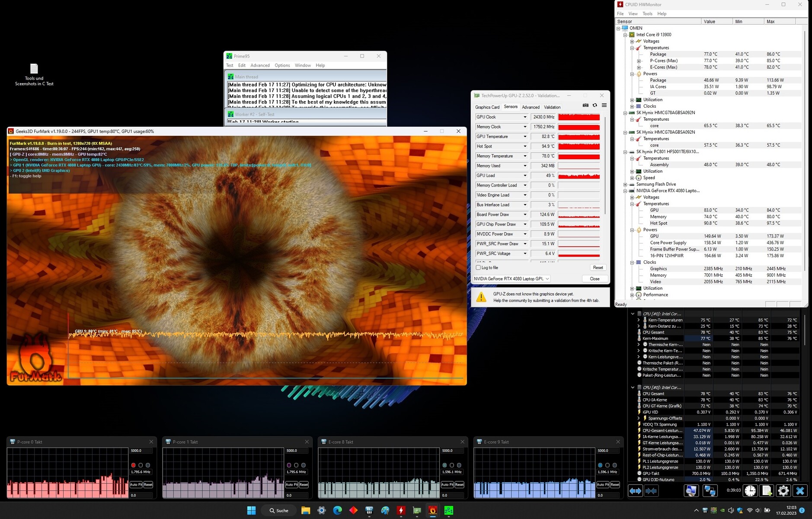Click Auto Fit in P-core 0 Takt graph
This screenshot has width=812, height=519.
(136, 484)
